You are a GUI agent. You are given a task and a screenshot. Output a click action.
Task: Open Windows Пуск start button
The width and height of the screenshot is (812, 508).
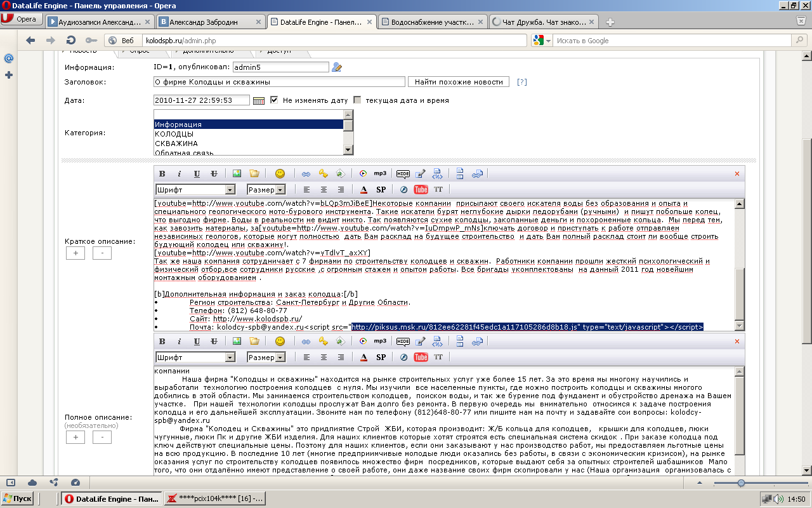point(17,498)
